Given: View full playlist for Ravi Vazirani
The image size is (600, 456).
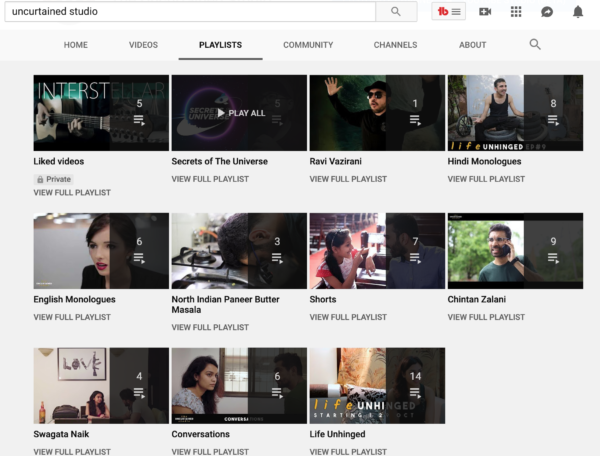Looking at the screenshot, I should click(x=348, y=179).
